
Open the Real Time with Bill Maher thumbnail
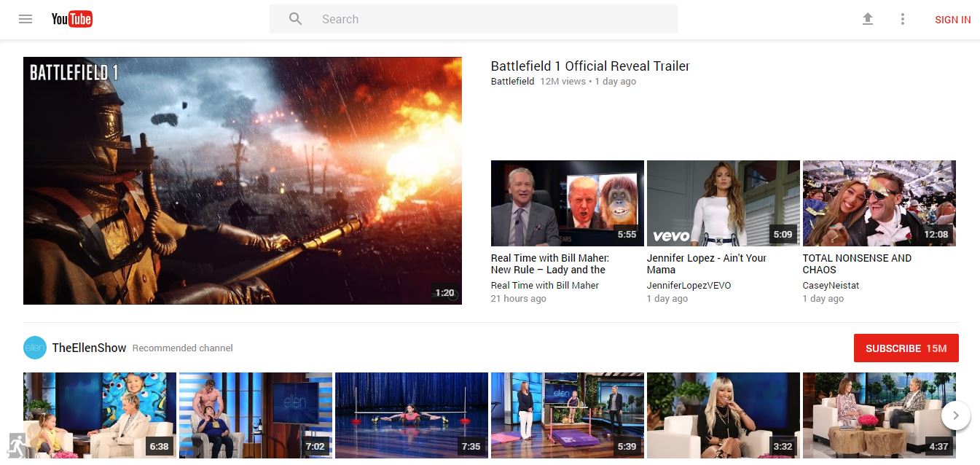(567, 203)
